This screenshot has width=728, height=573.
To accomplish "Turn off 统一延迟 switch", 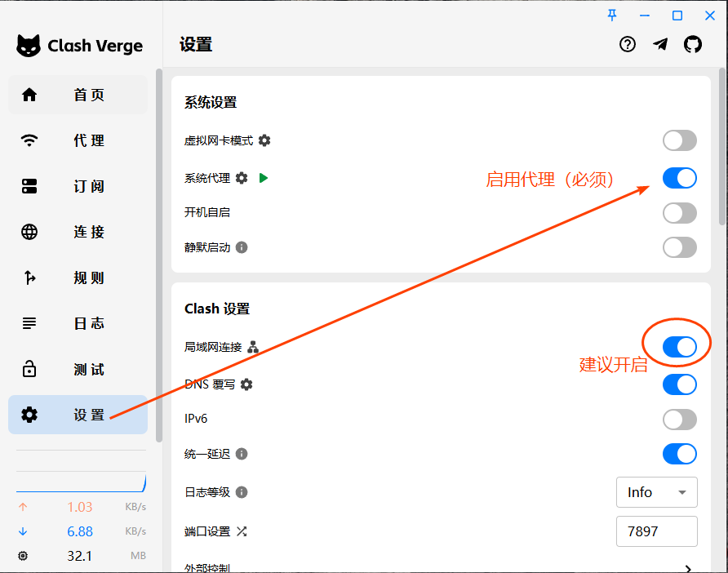I will [x=680, y=454].
